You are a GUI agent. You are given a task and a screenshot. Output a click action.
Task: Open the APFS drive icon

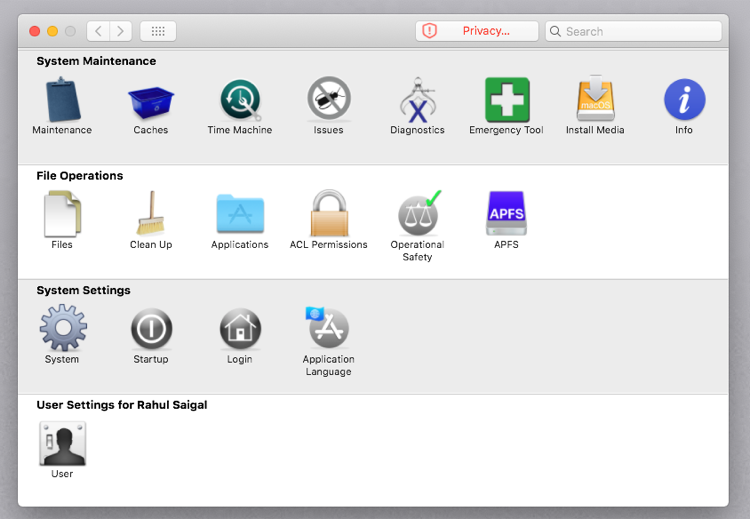click(x=507, y=213)
